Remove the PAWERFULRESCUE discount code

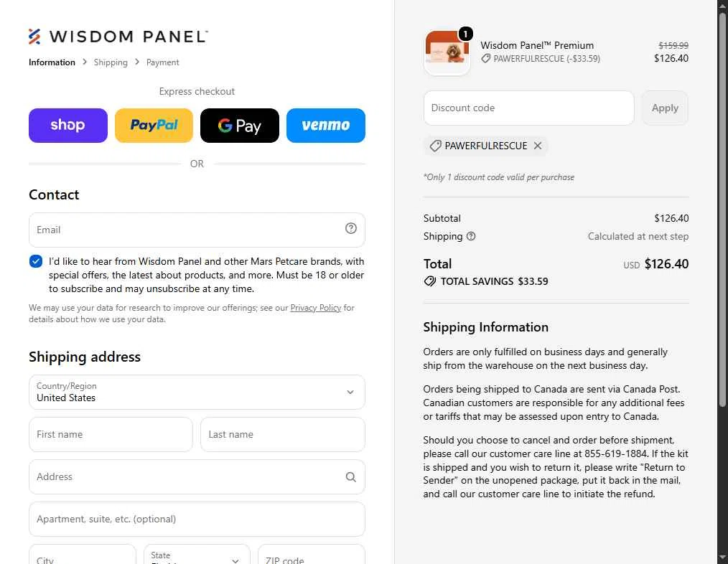coord(538,146)
